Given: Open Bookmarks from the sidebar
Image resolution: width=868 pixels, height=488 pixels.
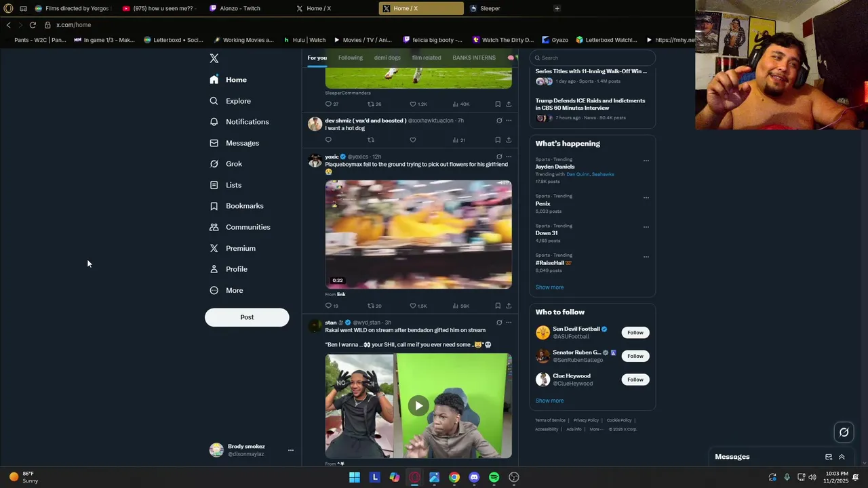Looking at the screenshot, I should [237, 206].
